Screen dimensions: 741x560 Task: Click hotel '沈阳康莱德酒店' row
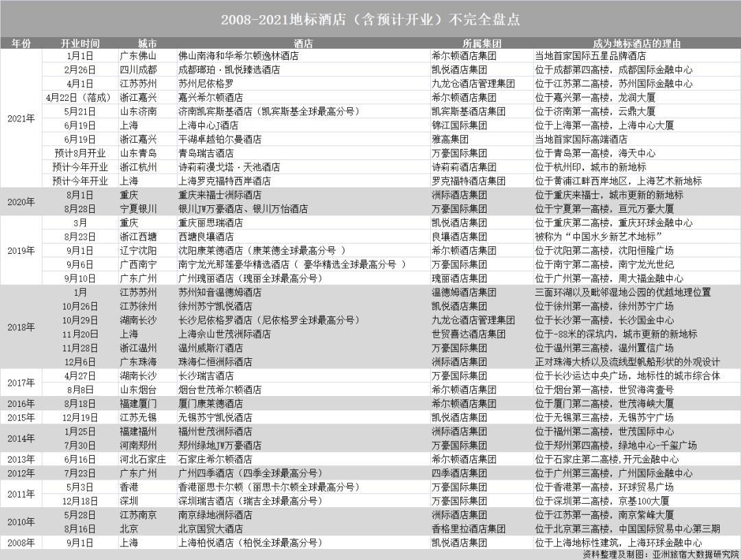pos(262,250)
